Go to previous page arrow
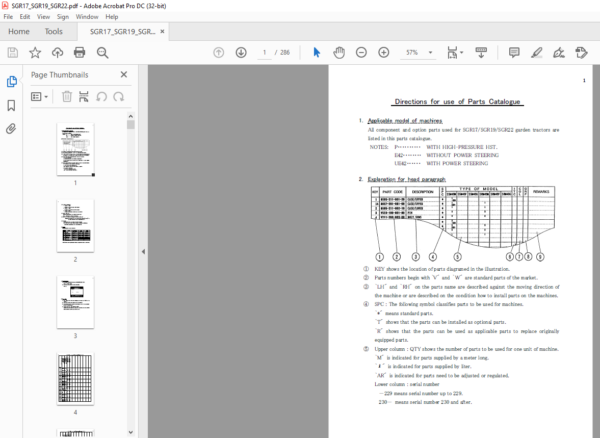 click(x=218, y=52)
